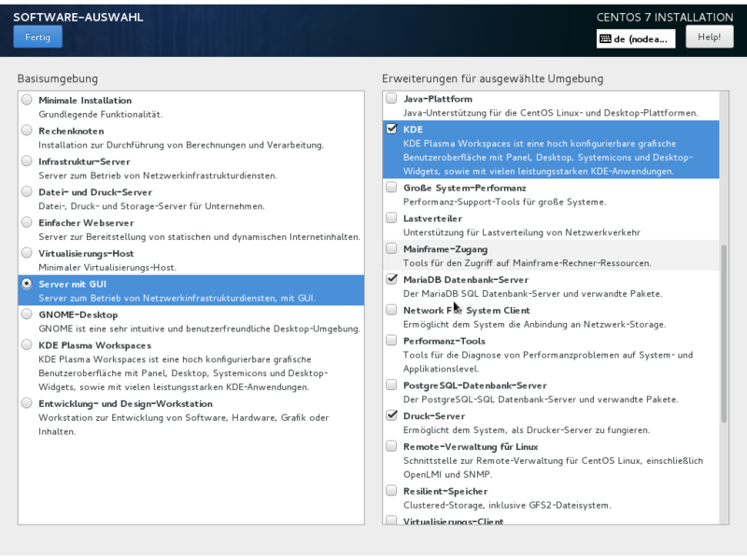Click the Basisumgebung heading
The image size is (747, 560).
(x=58, y=78)
